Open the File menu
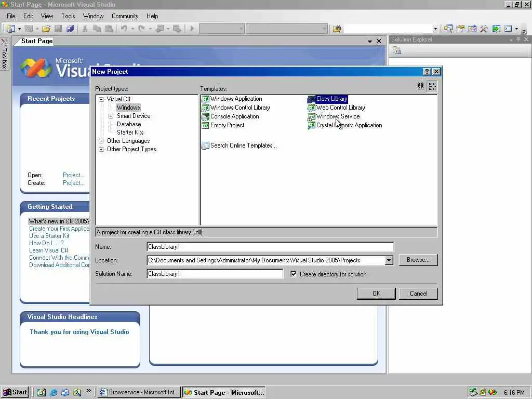Screen dimensions: 532x399 11,16
